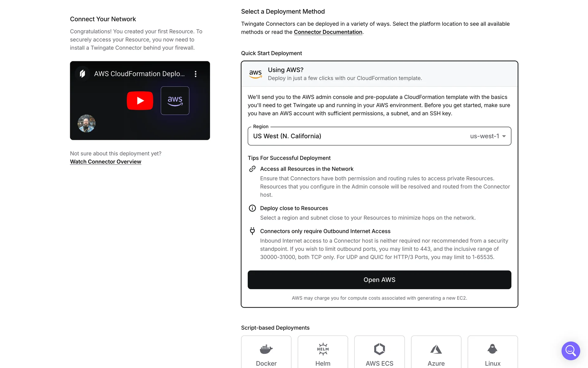The height and width of the screenshot is (368, 588).
Task: Click the Twingate channel logo on video
Action: 82,74
